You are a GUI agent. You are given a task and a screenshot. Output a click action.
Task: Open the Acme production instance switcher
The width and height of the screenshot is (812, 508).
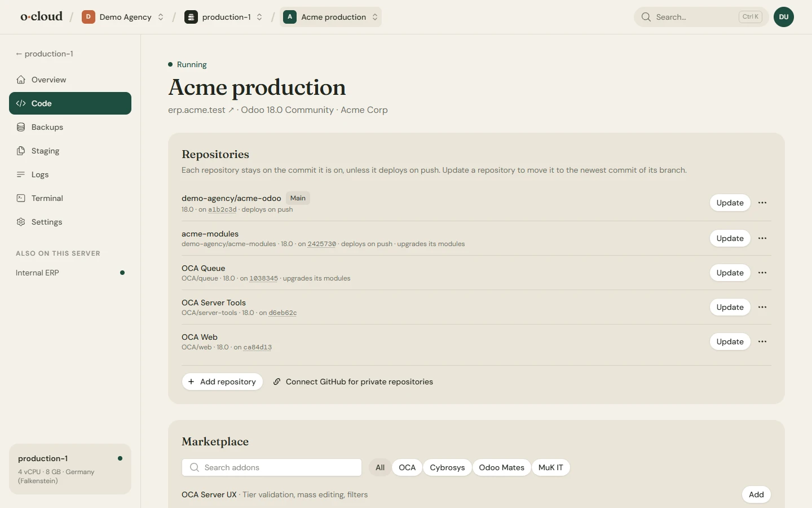[330, 17]
